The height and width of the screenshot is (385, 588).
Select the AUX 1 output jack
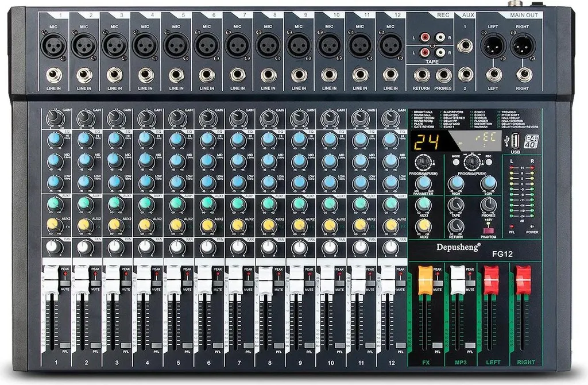coord(465,46)
